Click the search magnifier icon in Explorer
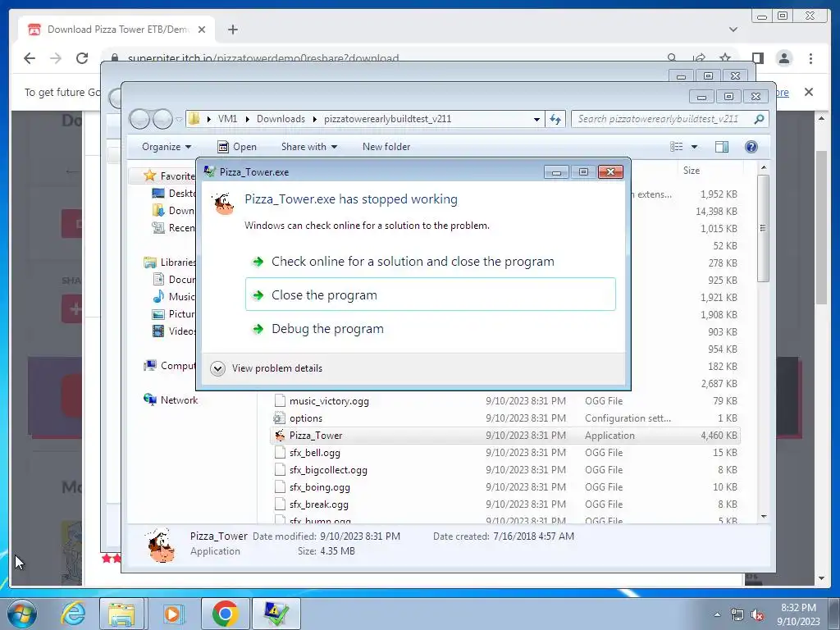The image size is (840, 630). 759,119
